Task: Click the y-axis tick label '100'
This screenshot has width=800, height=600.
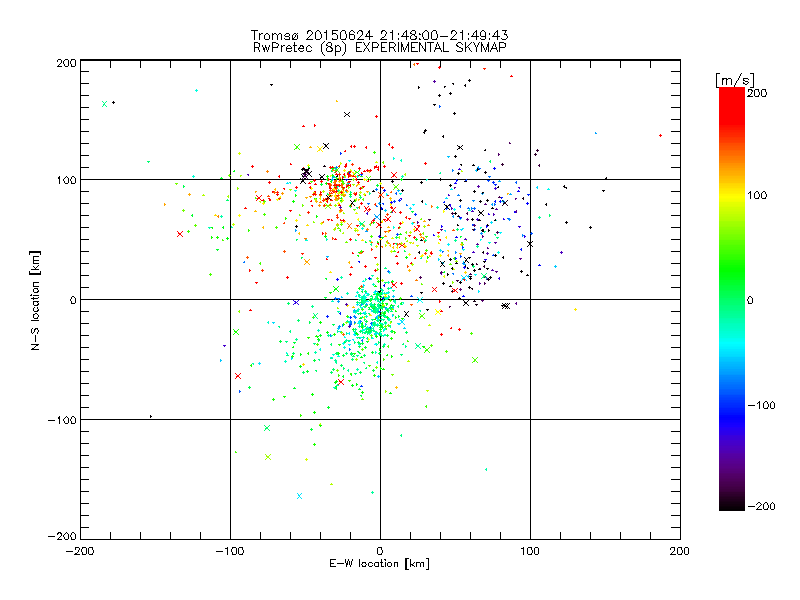Action: coord(66,181)
